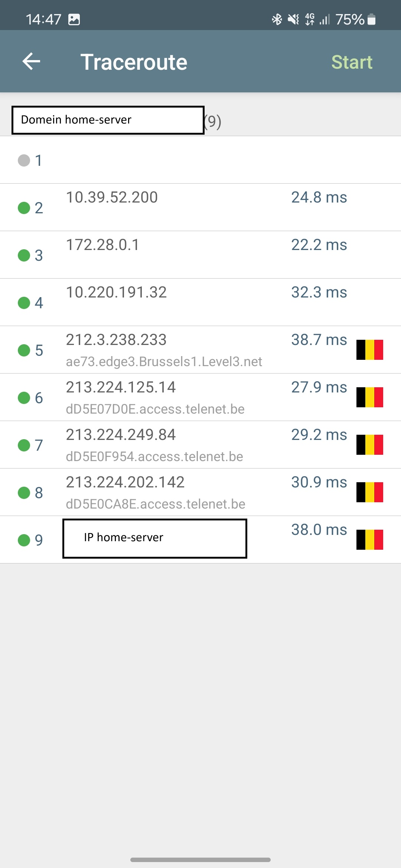Tap the back arrow icon
The image size is (401, 868).
(x=31, y=62)
